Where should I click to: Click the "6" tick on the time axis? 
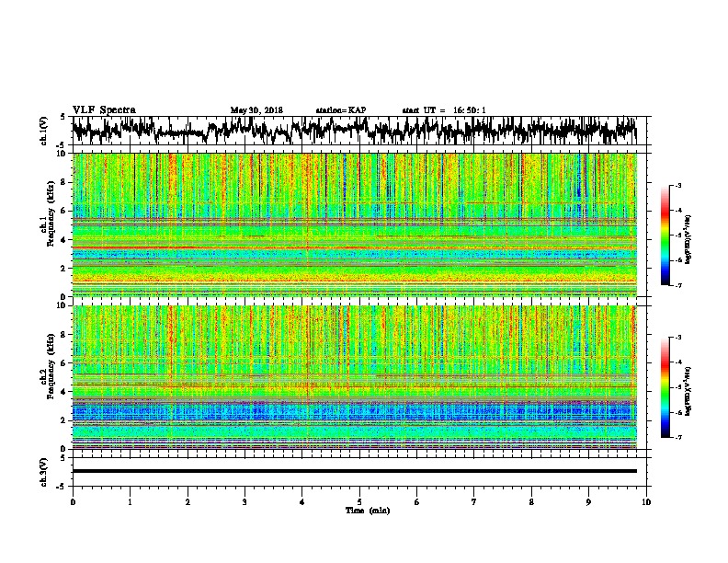[x=417, y=502]
